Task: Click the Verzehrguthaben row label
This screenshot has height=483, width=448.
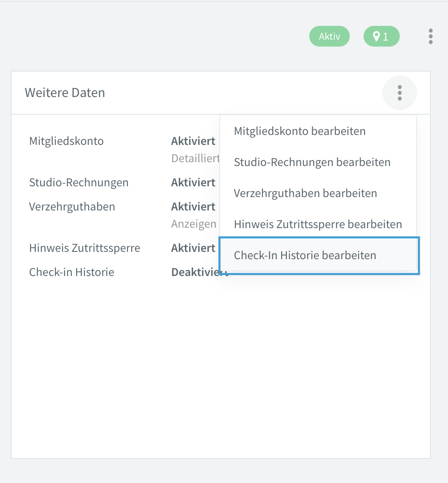Action: coord(72,207)
